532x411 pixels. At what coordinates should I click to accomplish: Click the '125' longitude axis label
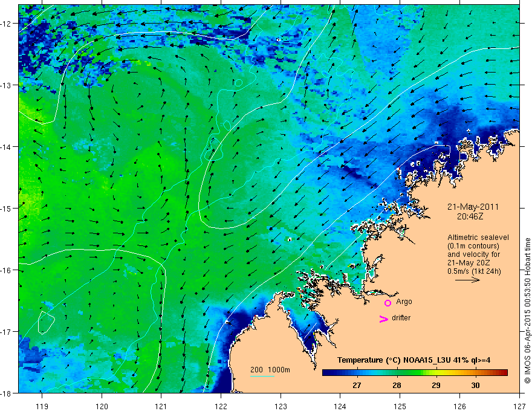tap(400, 406)
